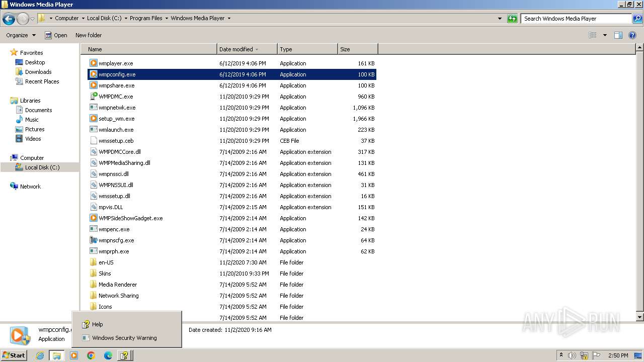Sort by the Type column header

coord(307,49)
